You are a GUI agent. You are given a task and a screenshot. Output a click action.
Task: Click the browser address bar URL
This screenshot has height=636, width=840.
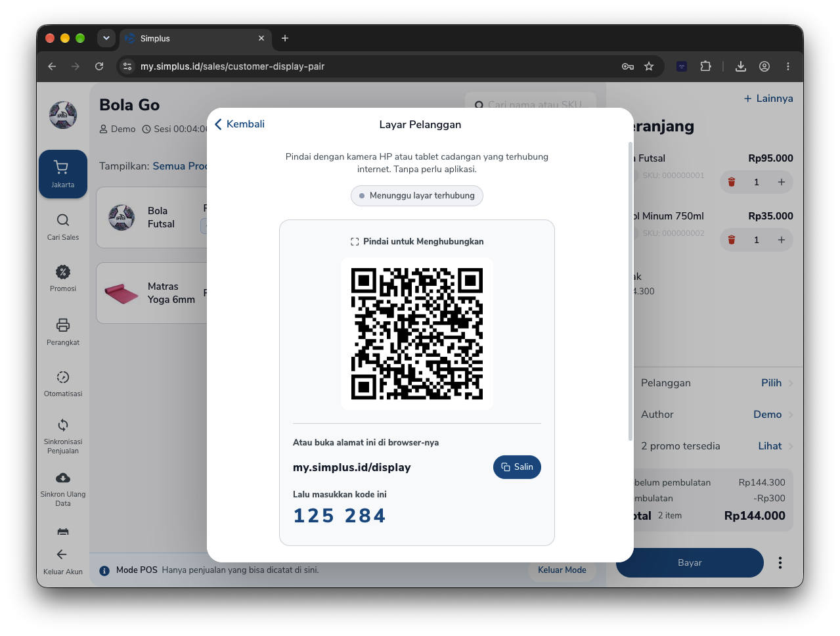[232, 66]
